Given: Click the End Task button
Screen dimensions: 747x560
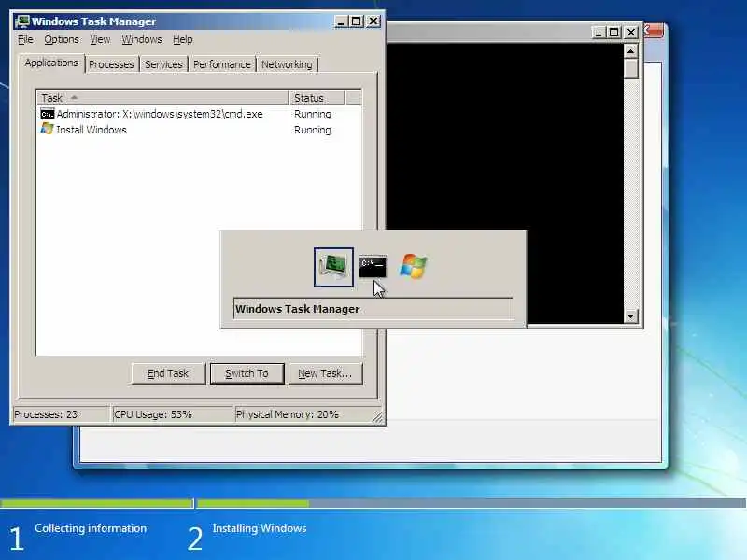Looking at the screenshot, I should point(168,373).
